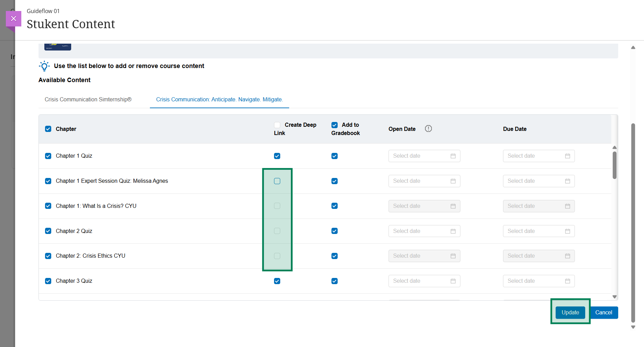Open calendar icon for Chapter 1 Quiz open date
Screen dimensions: 644x347
tap(453, 156)
